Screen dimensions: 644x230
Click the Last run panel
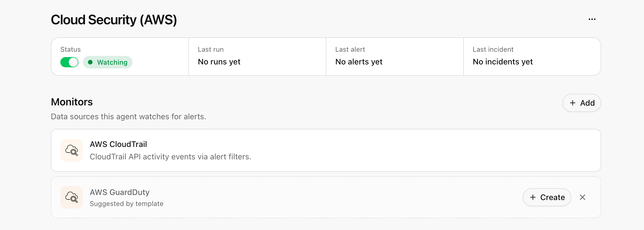click(257, 57)
